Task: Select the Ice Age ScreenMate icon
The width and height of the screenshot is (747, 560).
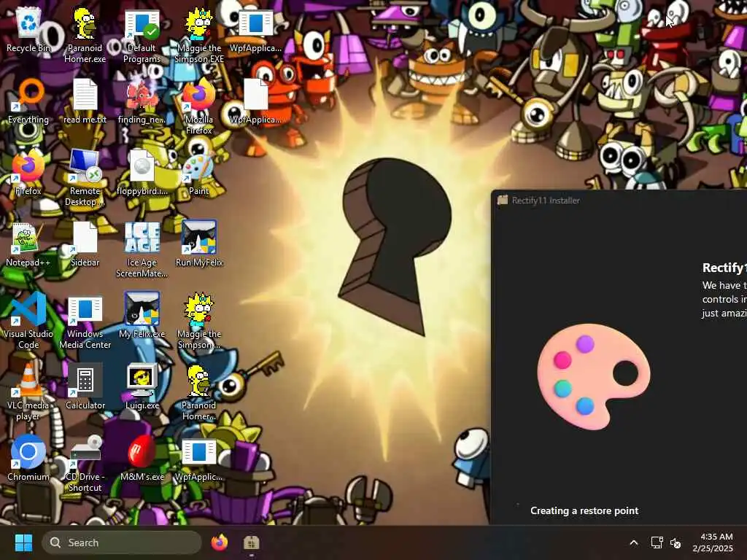Action: (x=142, y=251)
